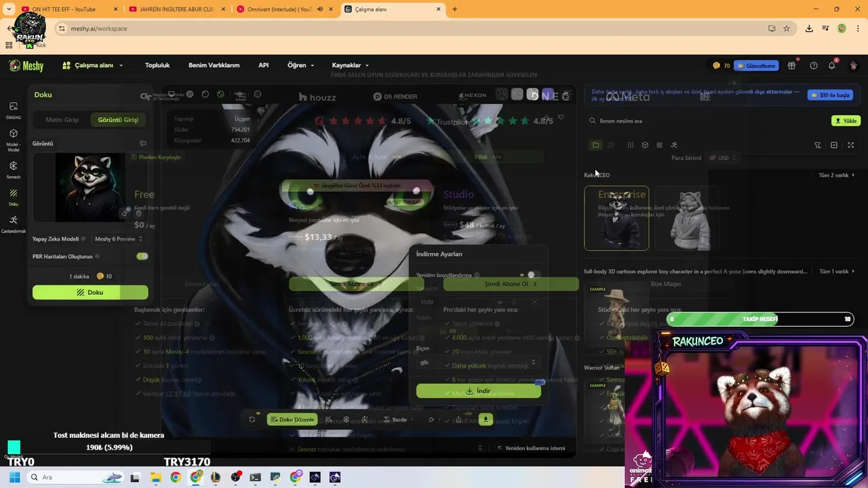Click the refresh icon in bottom toolbar
This screenshot has width=868, height=488.
point(252,420)
